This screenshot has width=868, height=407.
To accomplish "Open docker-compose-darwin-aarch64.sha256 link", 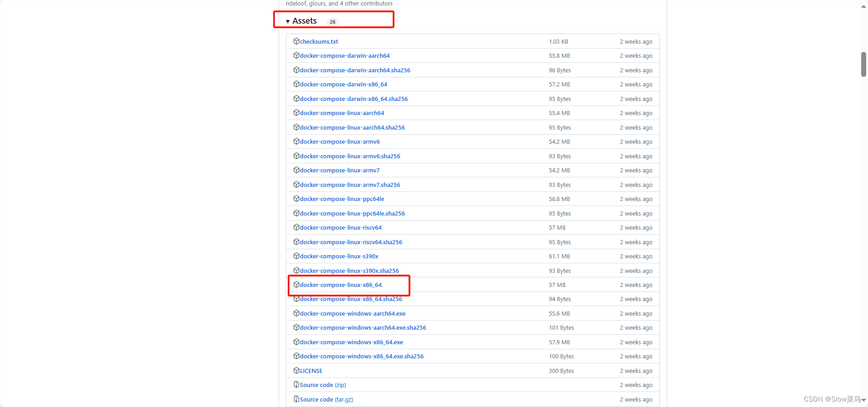I will [355, 70].
